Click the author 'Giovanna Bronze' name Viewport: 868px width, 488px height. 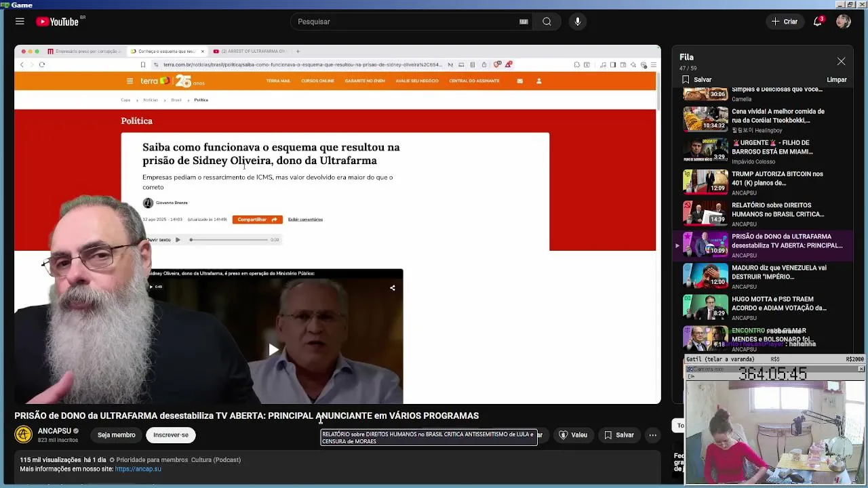click(172, 203)
